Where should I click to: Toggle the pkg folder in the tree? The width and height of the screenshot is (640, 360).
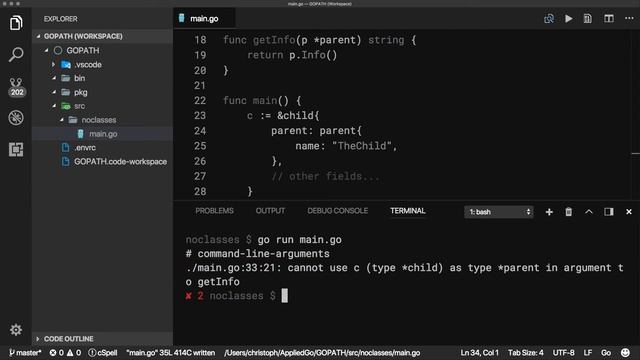[102, 92]
